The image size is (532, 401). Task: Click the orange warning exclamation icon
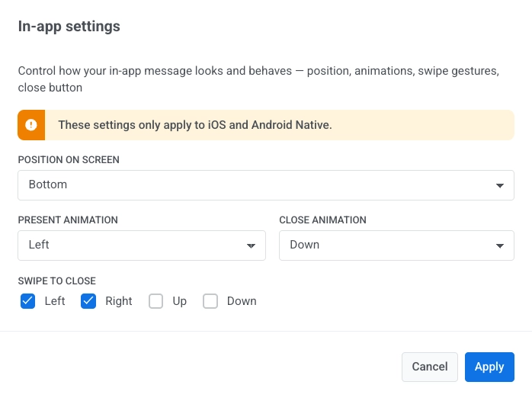point(31,125)
